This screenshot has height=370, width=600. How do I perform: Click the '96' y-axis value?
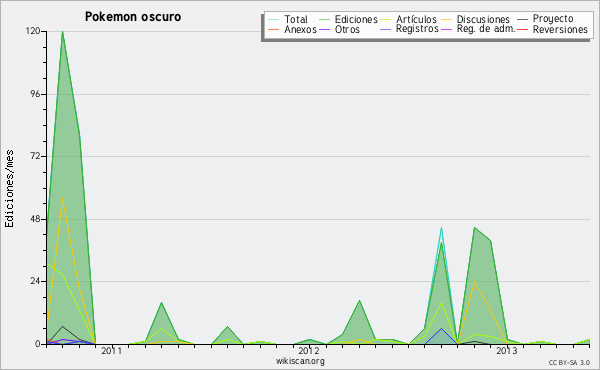click(x=36, y=94)
